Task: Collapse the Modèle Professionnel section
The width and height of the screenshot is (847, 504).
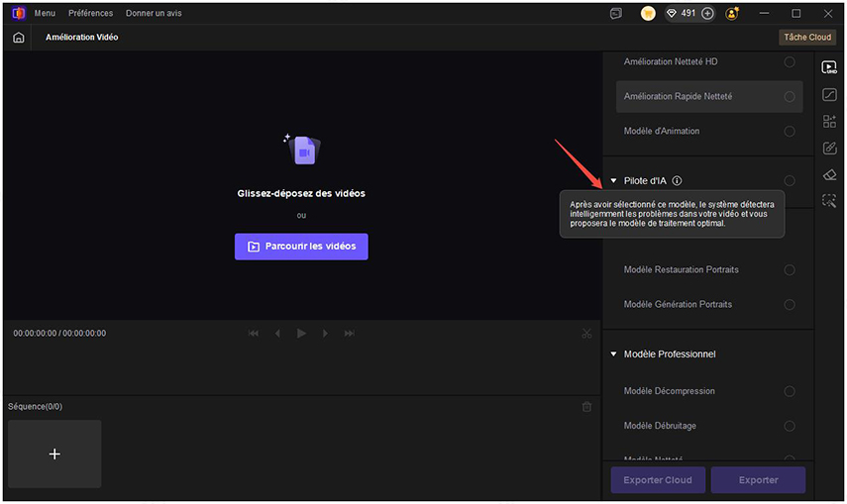Action: pos(613,354)
